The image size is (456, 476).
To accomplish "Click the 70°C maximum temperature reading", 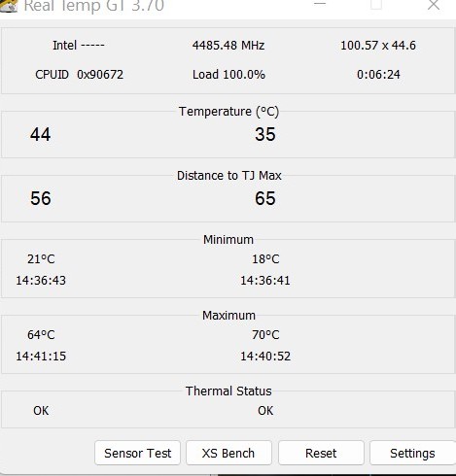I will [x=265, y=335].
